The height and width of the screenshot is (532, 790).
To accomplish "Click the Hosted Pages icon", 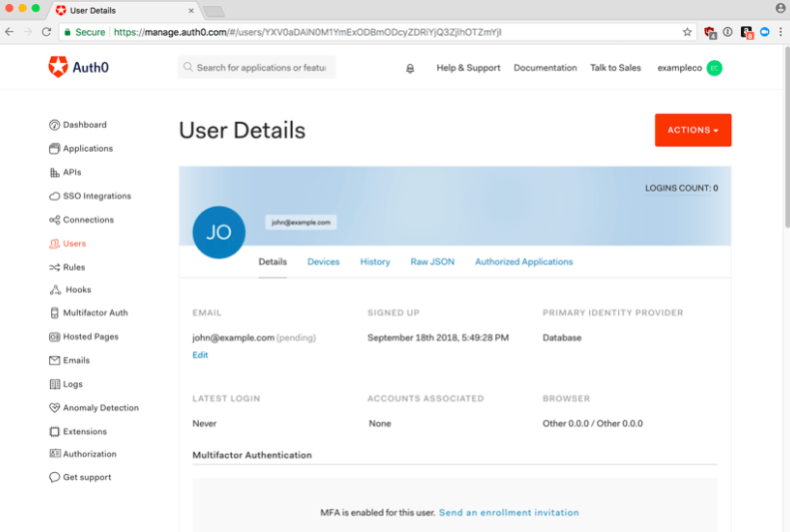I will pyautogui.click(x=54, y=336).
